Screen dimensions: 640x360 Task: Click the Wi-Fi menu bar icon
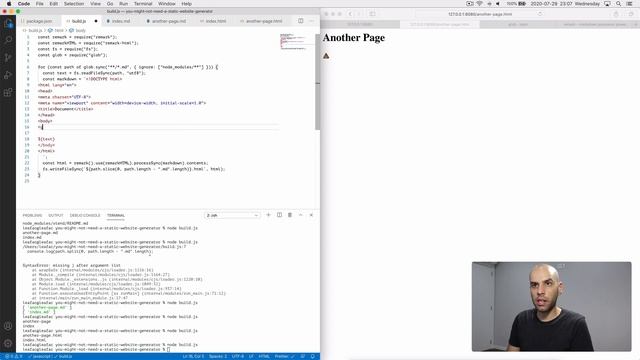coord(480,4)
